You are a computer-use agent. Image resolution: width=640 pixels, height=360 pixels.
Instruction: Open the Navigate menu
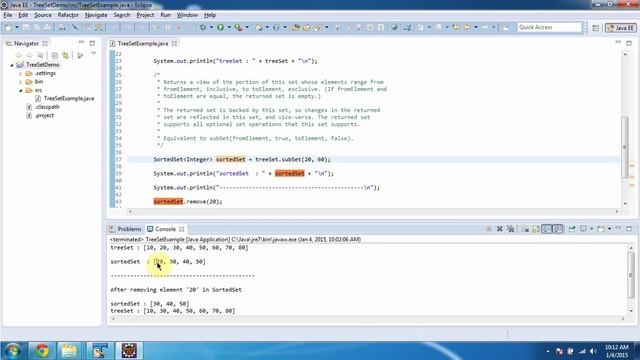point(96,15)
